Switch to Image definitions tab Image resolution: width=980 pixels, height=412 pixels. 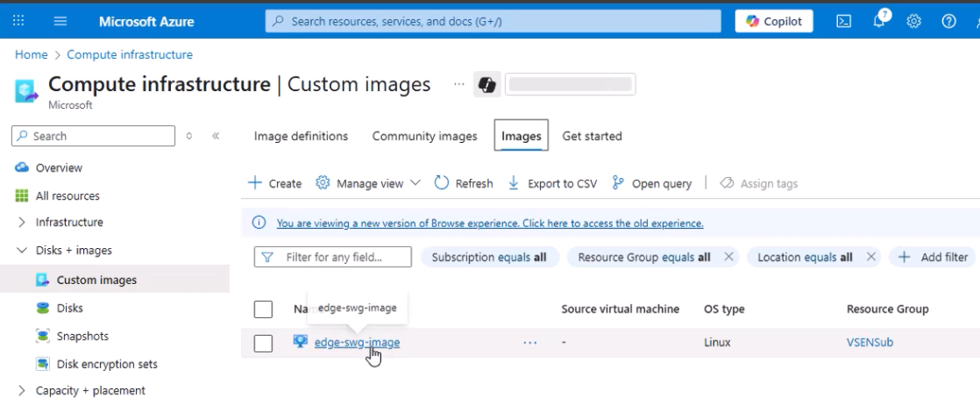301,136
